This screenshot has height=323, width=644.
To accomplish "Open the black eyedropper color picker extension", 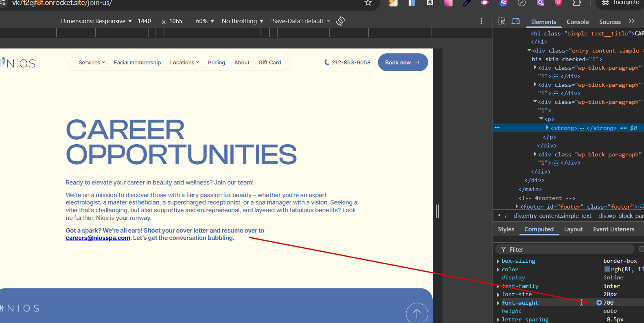I will coord(467,3).
